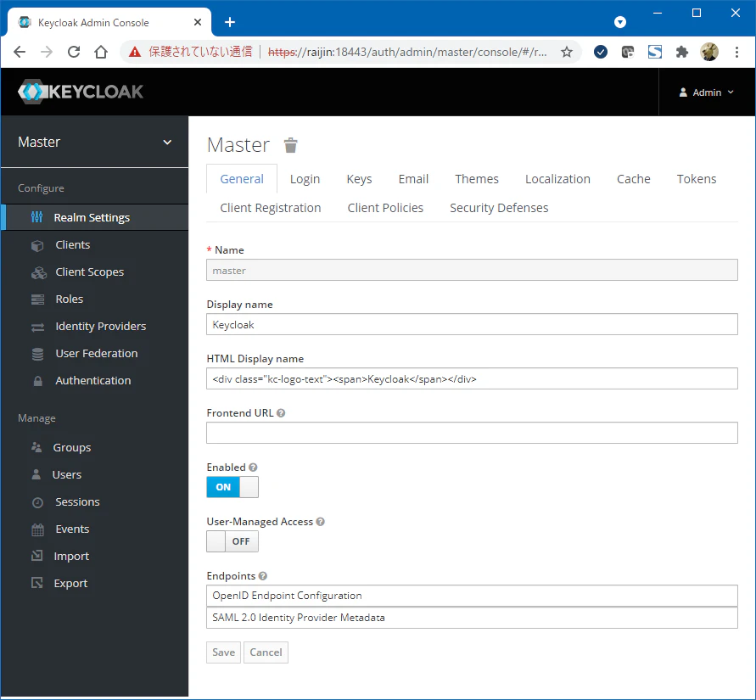Reload the page with browser refresh icon
Viewport: 756px width, 700px height.
click(x=74, y=52)
